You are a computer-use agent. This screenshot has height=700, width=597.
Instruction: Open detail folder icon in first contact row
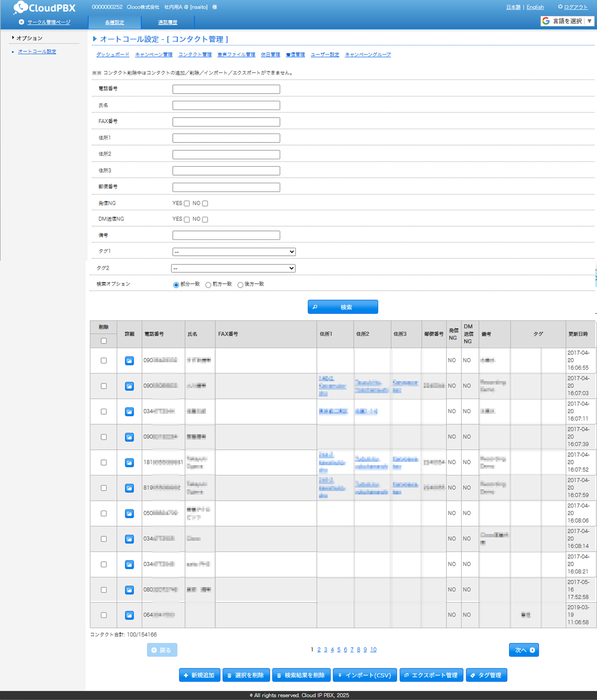[x=129, y=361]
